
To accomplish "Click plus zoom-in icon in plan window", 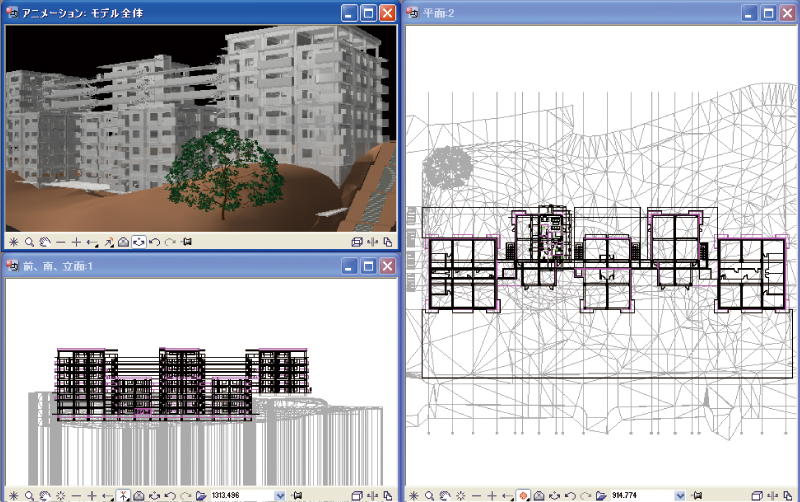I will pos(492,495).
